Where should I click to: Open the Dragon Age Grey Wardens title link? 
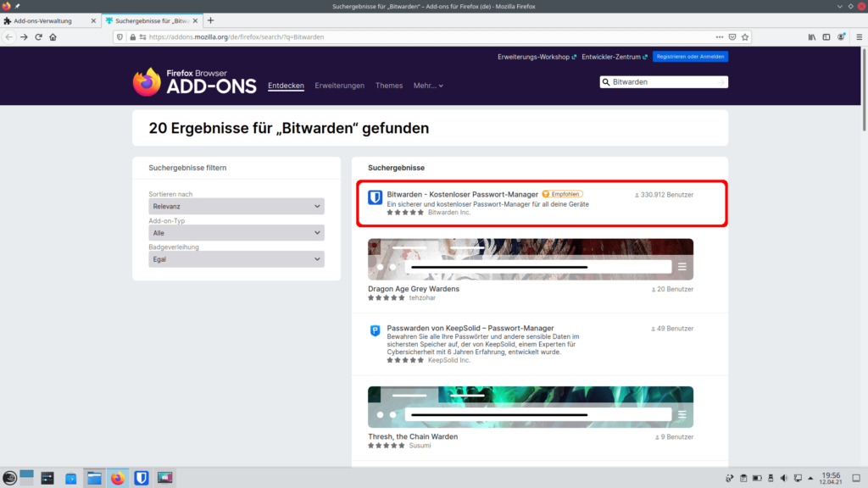(x=414, y=289)
